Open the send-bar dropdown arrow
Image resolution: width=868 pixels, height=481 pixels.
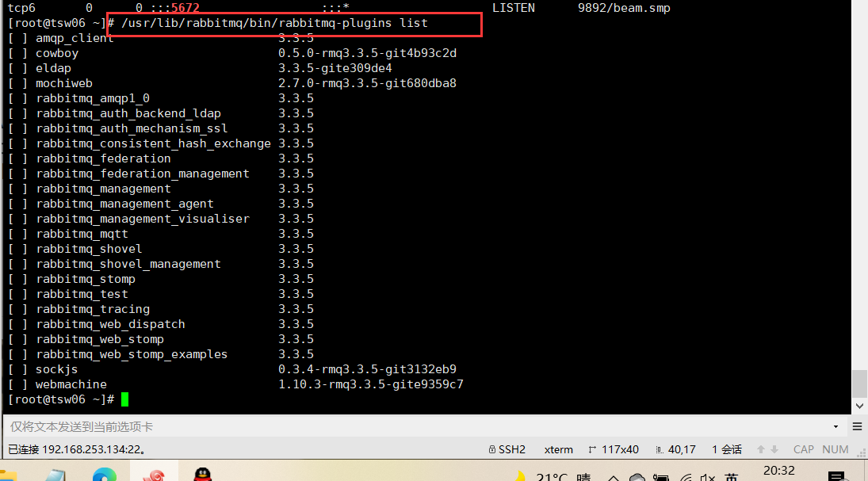[x=835, y=427]
